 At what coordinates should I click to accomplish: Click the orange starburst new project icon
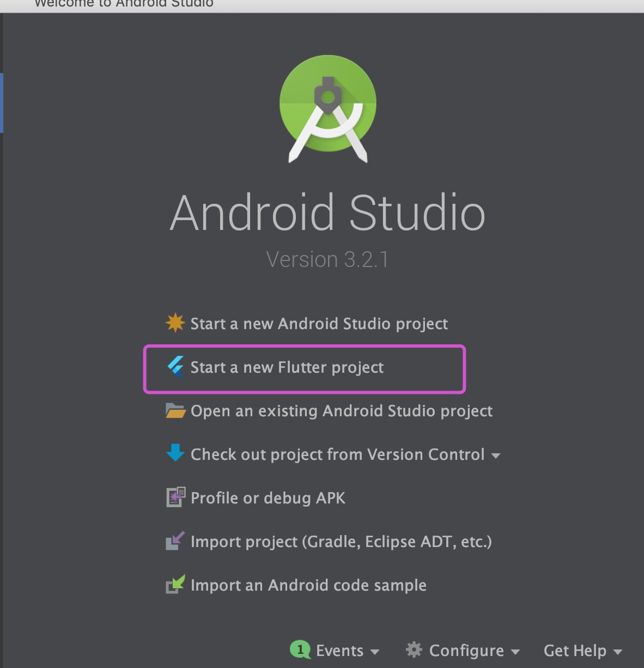(175, 323)
